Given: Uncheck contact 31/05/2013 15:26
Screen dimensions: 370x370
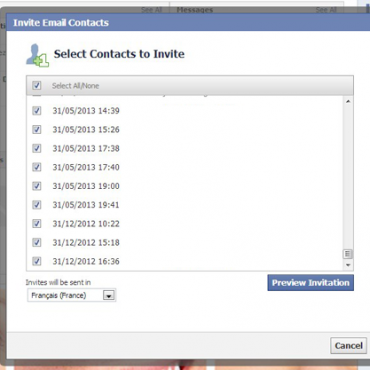Looking at the screenshot, I should 37,129.
